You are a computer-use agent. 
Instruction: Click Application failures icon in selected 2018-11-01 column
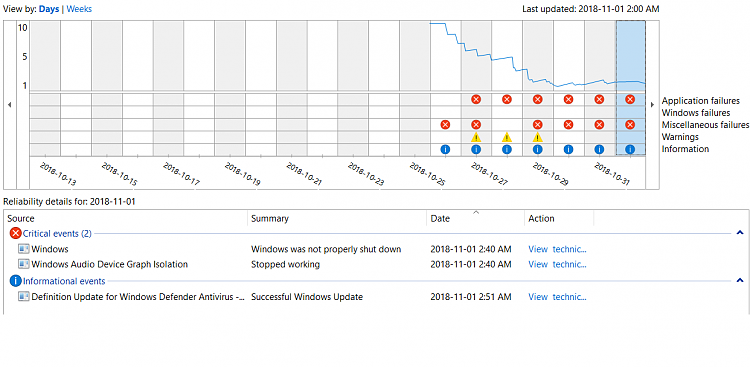tap(630, 100)
